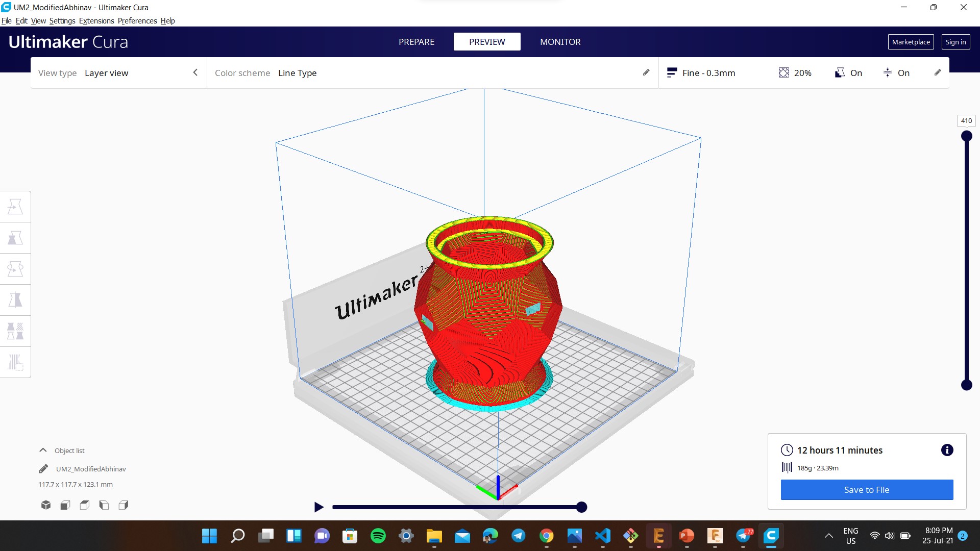
Task: Open the Marketplace
Action: (x=911, y=42)
